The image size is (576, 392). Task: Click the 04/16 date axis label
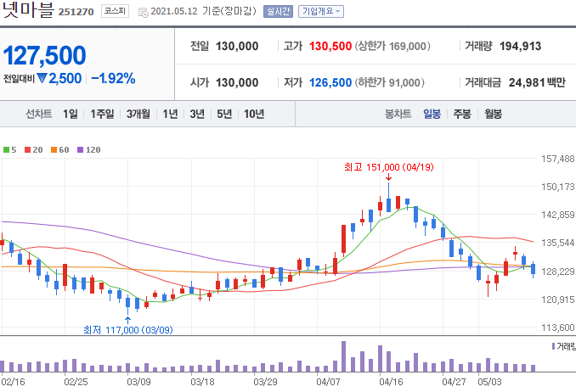391,382
